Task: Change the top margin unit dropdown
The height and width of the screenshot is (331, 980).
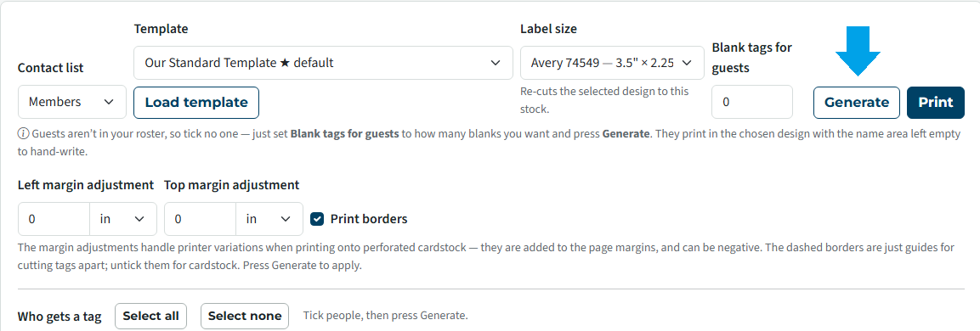Action: (x=269, y=219)
